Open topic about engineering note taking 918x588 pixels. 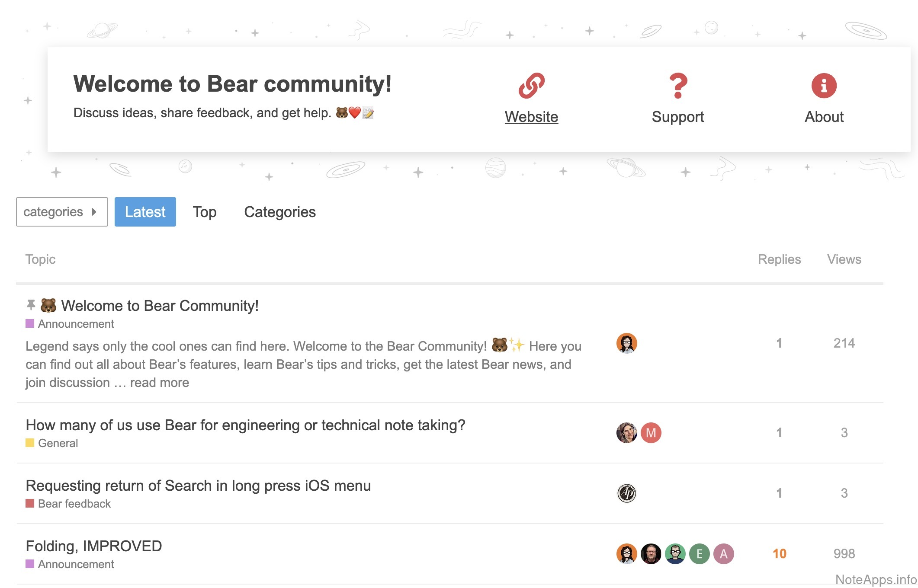coord(245,425)
